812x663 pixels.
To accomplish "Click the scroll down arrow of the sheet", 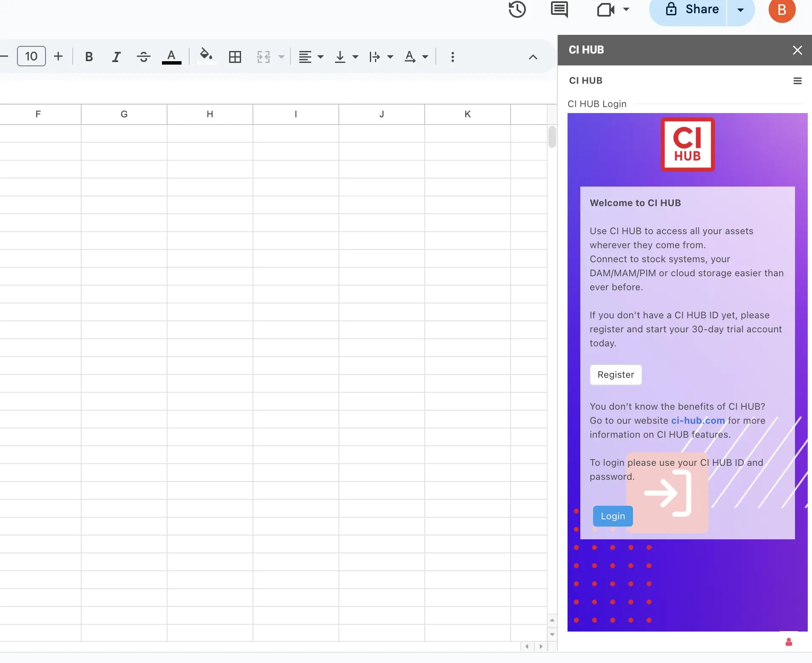I will [x=552, y=635].
